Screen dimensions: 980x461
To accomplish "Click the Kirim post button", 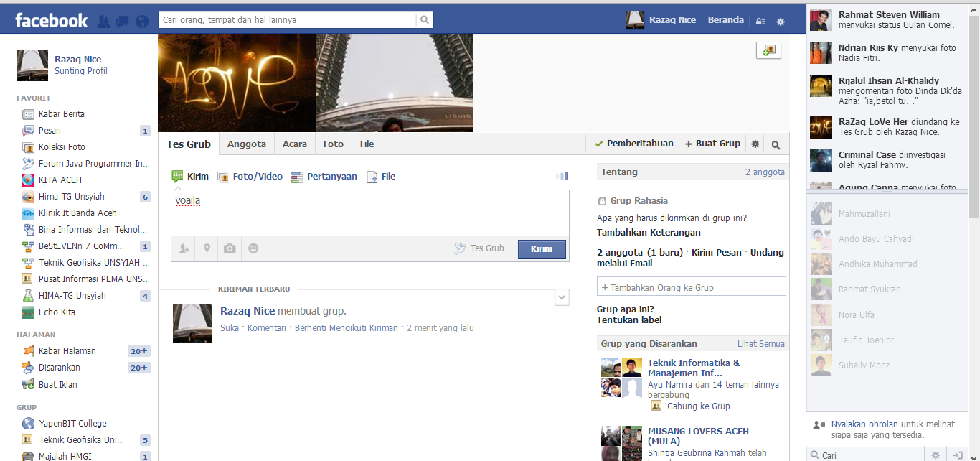I will (x=542, y=249).
